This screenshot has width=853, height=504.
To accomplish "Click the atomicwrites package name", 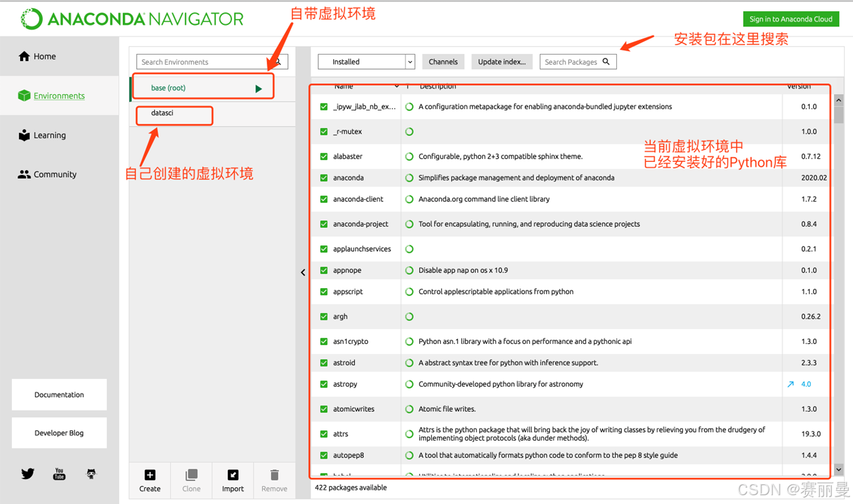I will (354, 409).
